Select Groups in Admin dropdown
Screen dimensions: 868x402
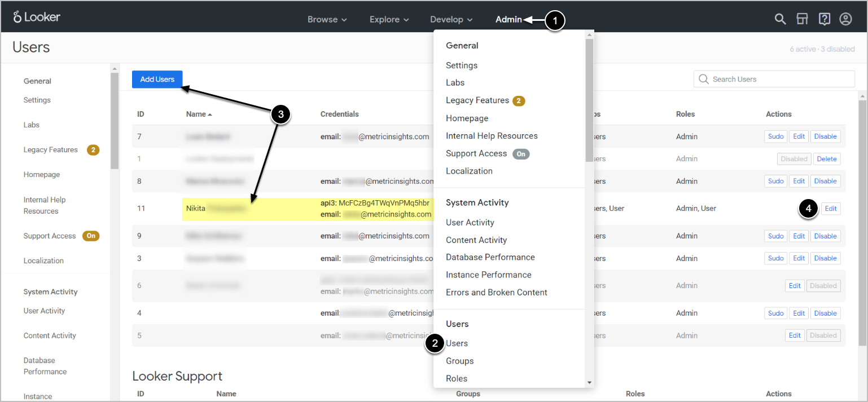coord(459,361)
